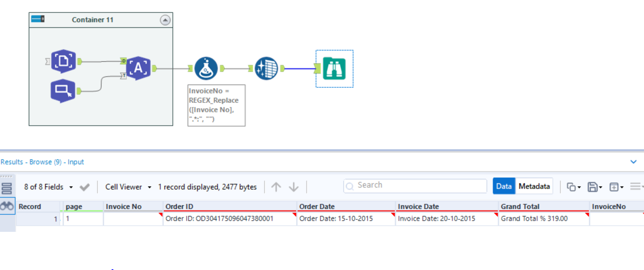Select the Image Input tool in Container 11
Viewport: 644px width, 270px height.
click(64, 61)
